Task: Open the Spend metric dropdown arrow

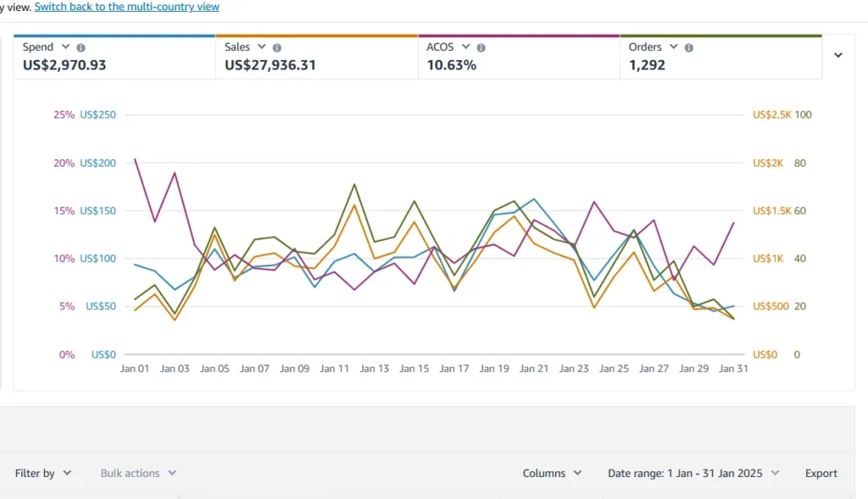Action: pos(66,47)
